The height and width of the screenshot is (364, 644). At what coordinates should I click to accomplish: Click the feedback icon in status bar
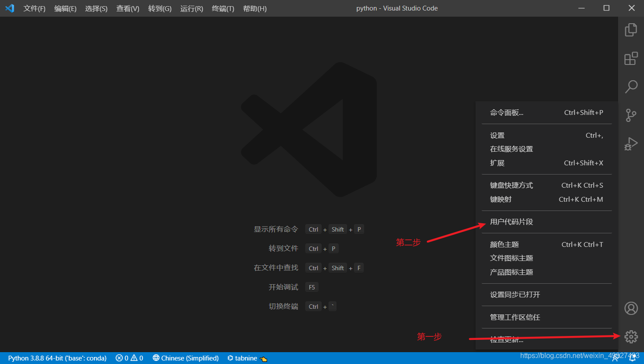615,358
